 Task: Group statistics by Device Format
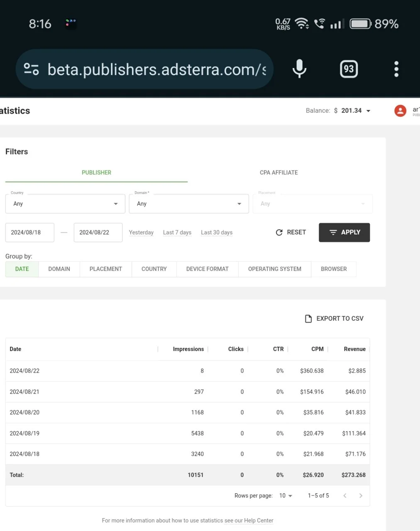pyautogui.click(x=208, y=269)
